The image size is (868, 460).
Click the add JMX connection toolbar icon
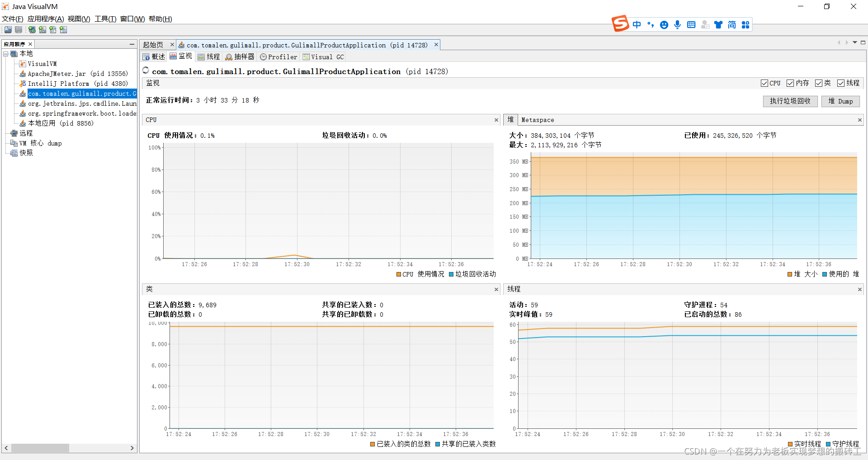(x=42, y=30)
